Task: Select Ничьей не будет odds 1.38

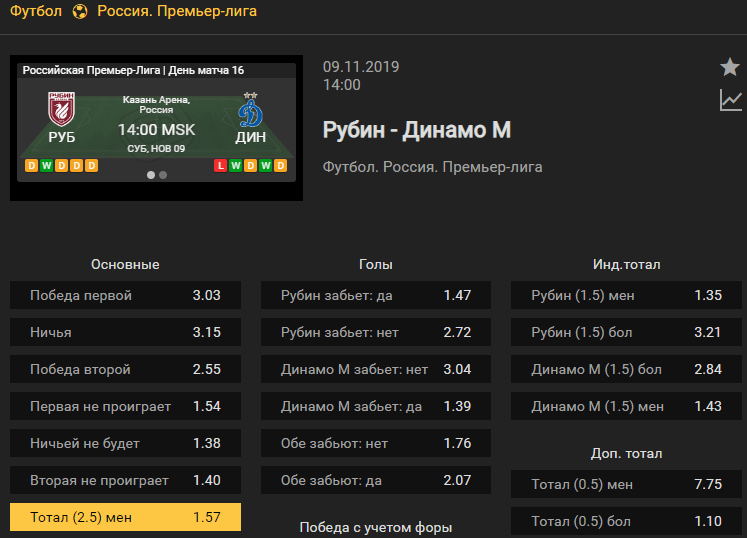Action: click(x=125, y=443)
